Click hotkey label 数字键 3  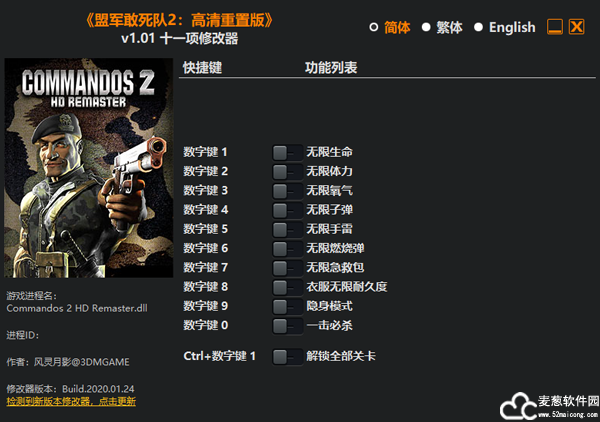pos(205,190)
